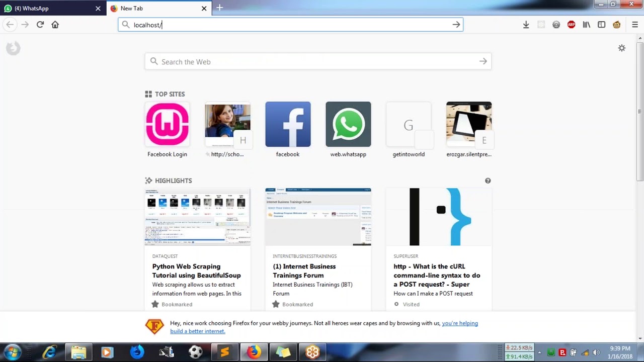This screenshot has height=362, width=644.
Task: Submit the web search with the arrow
Action: tap(483, 61)
